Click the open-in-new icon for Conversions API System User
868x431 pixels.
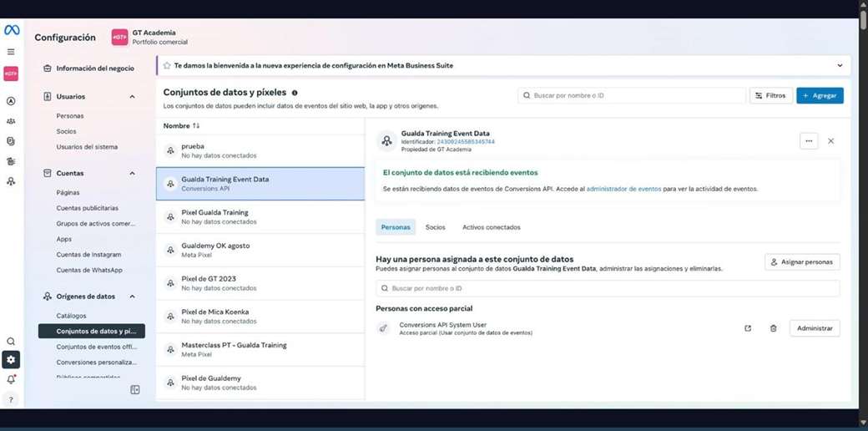coord(748,328)
